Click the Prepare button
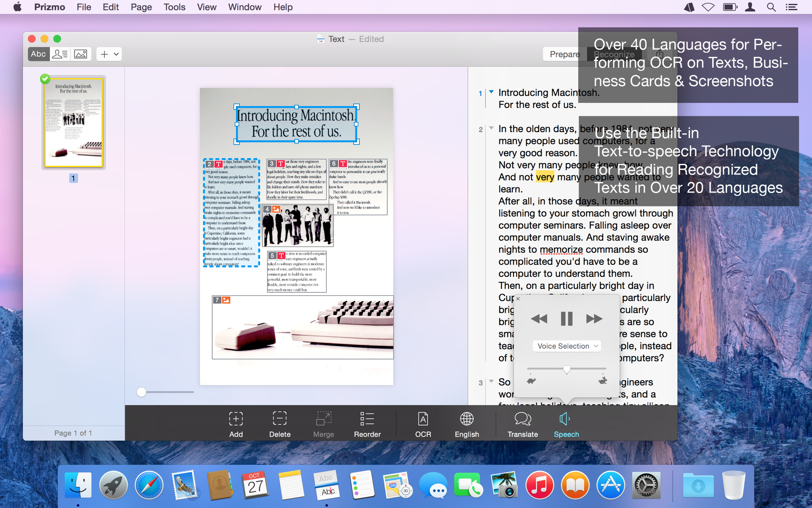Viewport: 812px width, 508px height. (x=564, y=53)
